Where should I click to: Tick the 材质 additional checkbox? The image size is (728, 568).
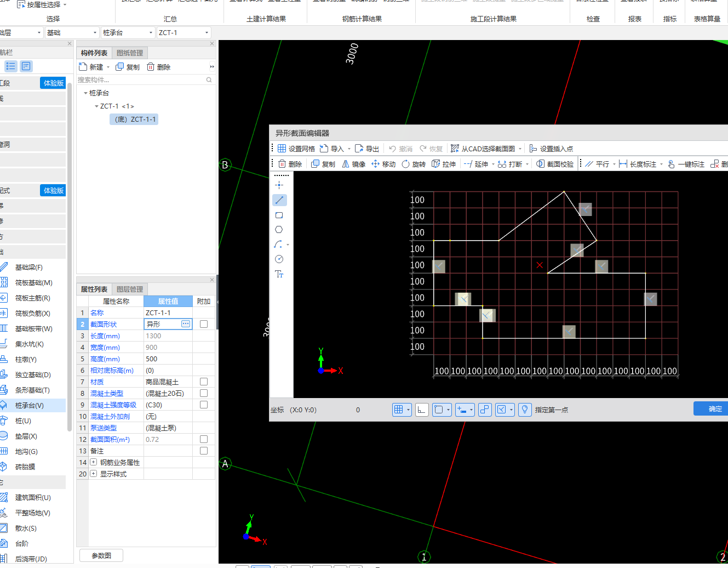204,382
